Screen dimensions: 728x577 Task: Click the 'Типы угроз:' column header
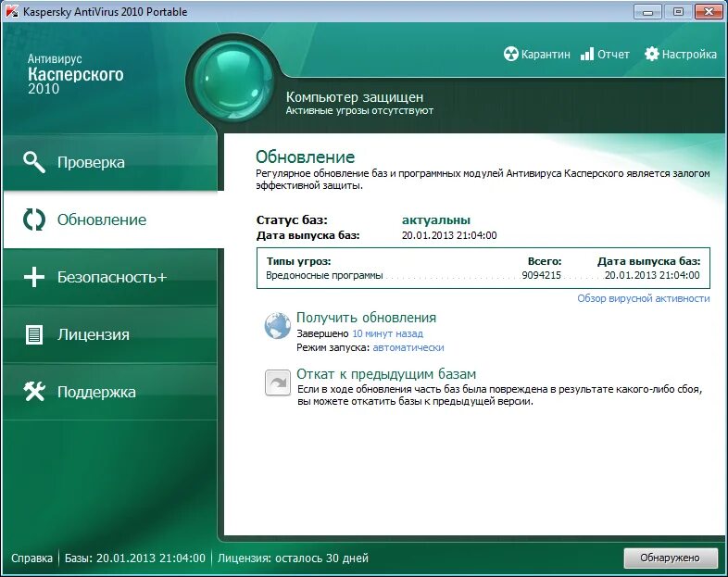[298, 261]
